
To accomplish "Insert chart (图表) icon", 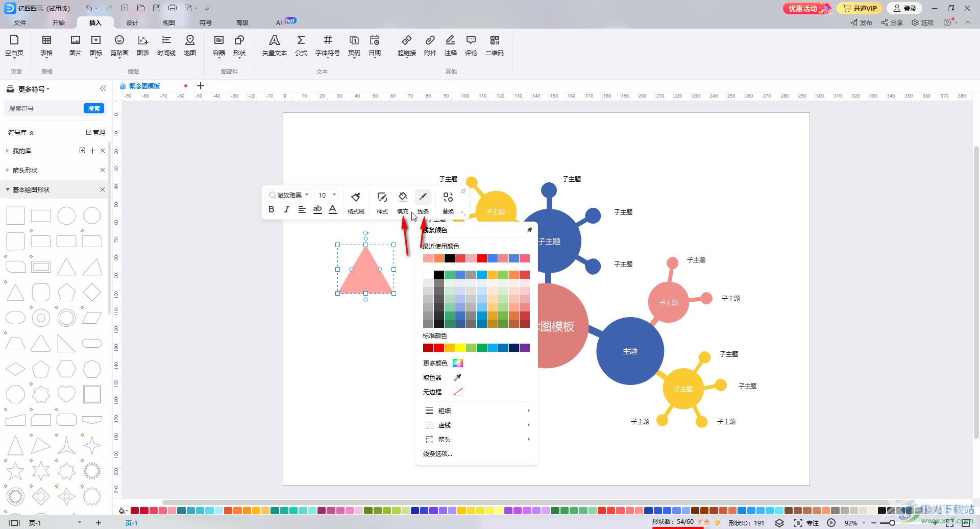I will tap(143, 45).
